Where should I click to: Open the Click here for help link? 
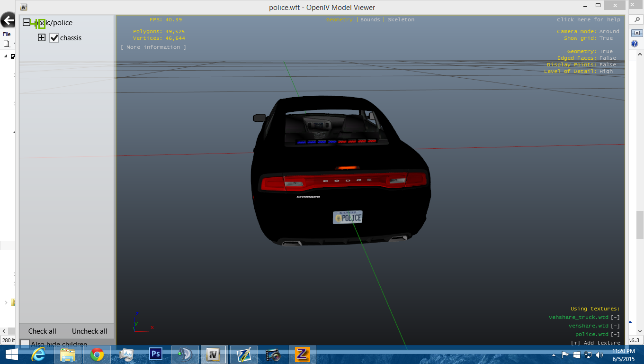[x=589, y=20]
